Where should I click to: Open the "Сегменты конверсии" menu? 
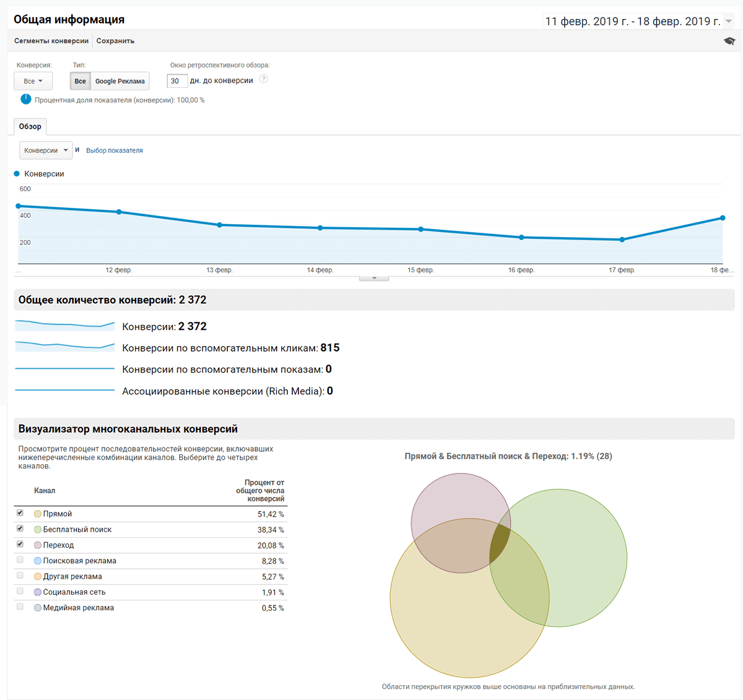(51, 40)
